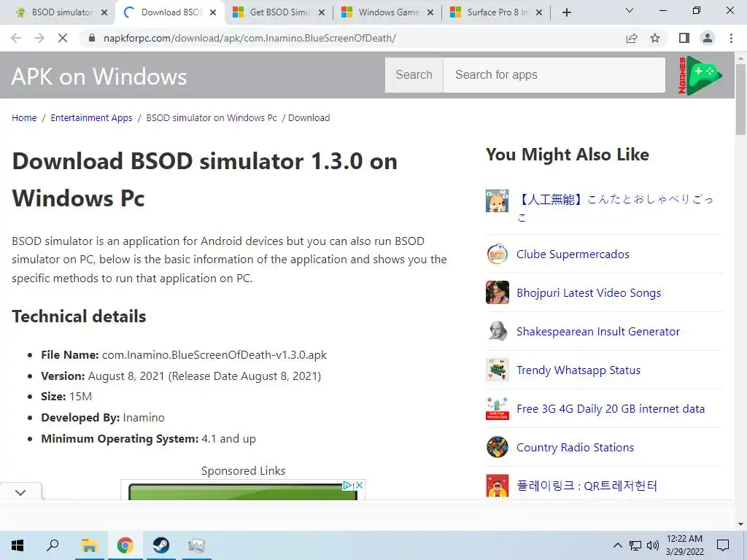Open Shakespearean Insult Generator link

[x=598, y=332]
